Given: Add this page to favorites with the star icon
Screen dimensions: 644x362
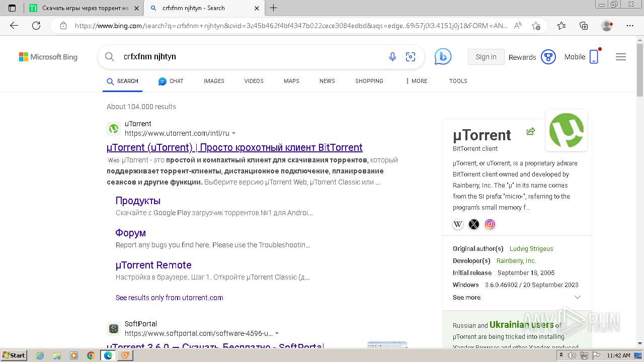Looking at the screenshot, I should pos(536,26).
